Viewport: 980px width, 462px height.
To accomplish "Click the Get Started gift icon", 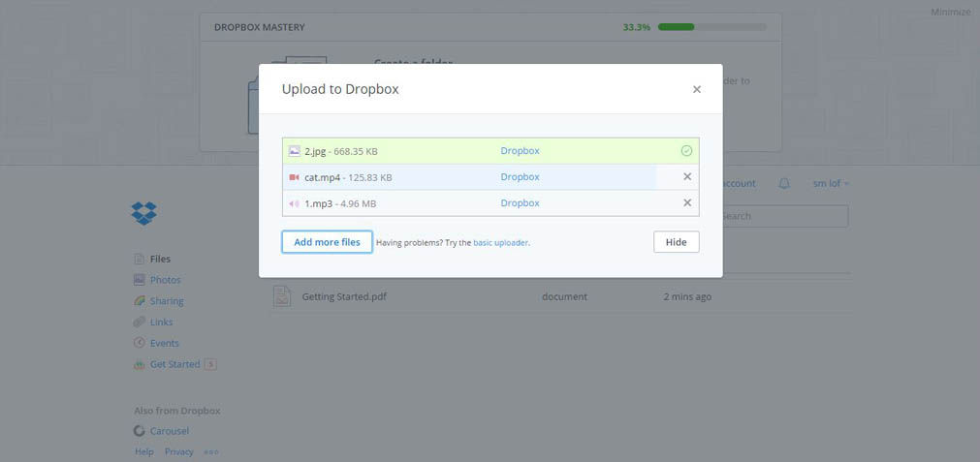I will [x=140, y=364].
